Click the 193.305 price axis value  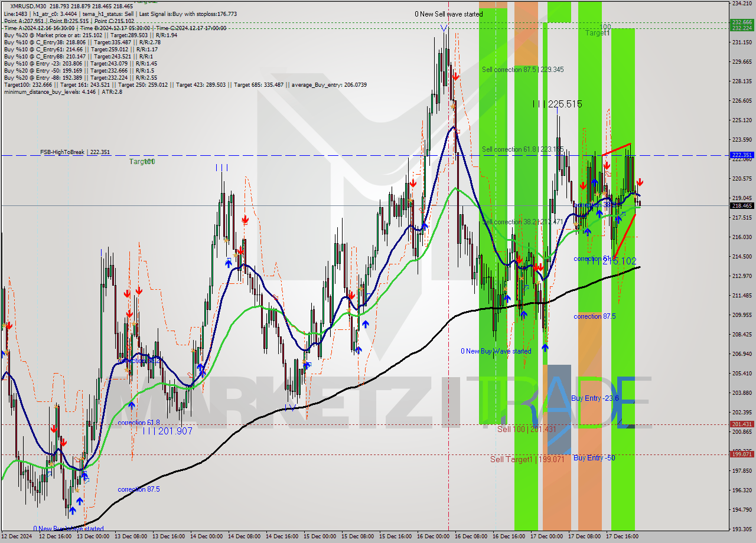coord(742,529)
